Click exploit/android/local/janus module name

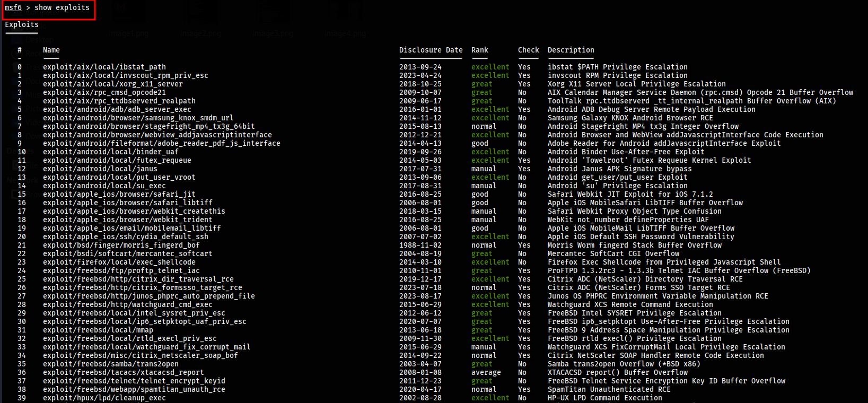100,169
